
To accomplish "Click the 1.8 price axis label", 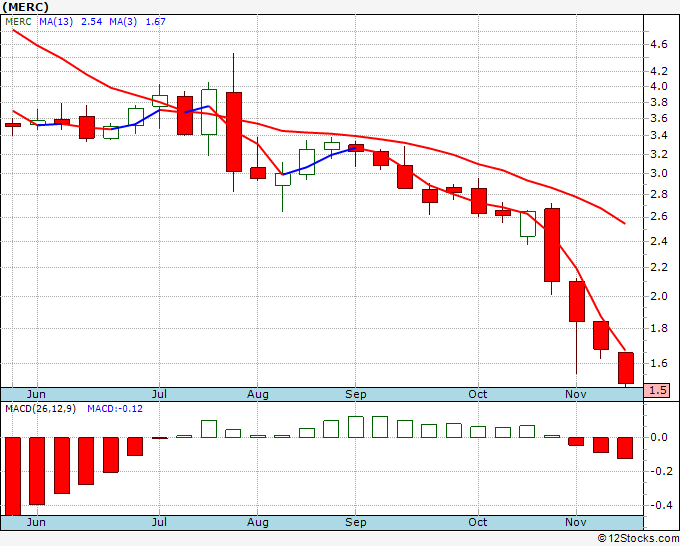I will tap(658, 328).
